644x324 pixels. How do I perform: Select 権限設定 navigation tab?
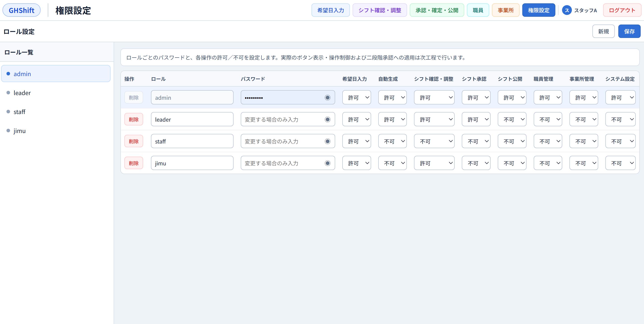click(539, 10)
